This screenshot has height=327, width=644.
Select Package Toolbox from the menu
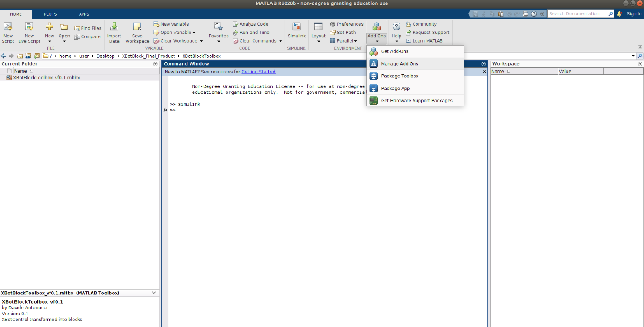point(415,76)
